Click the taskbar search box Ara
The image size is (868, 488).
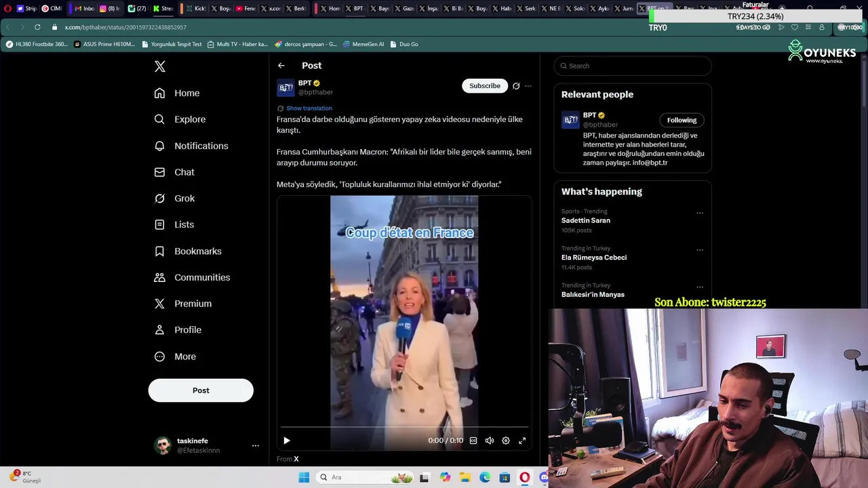[x=366, y=477]
